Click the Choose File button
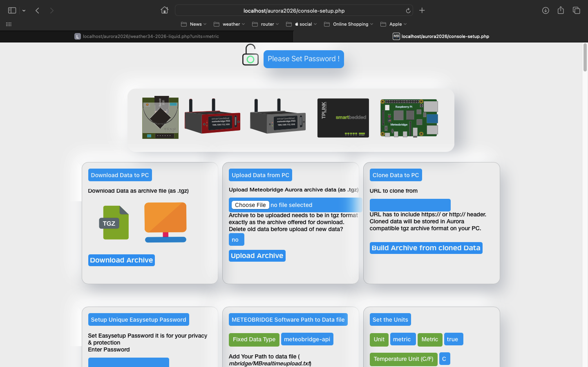588x367 pixels. (x=250, y=205)
